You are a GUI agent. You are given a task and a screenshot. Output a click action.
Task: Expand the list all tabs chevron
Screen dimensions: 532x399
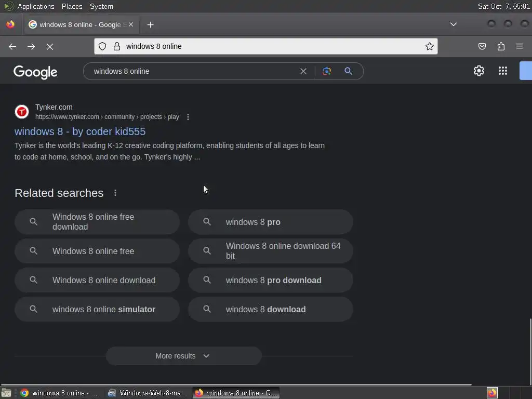coord(454,24)
